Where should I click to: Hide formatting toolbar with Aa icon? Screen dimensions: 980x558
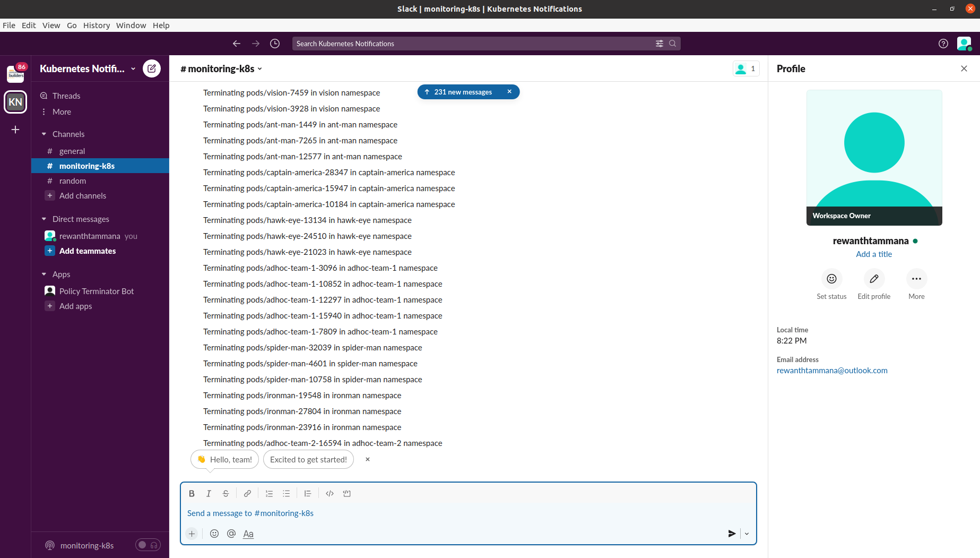(x=248, y=534)
